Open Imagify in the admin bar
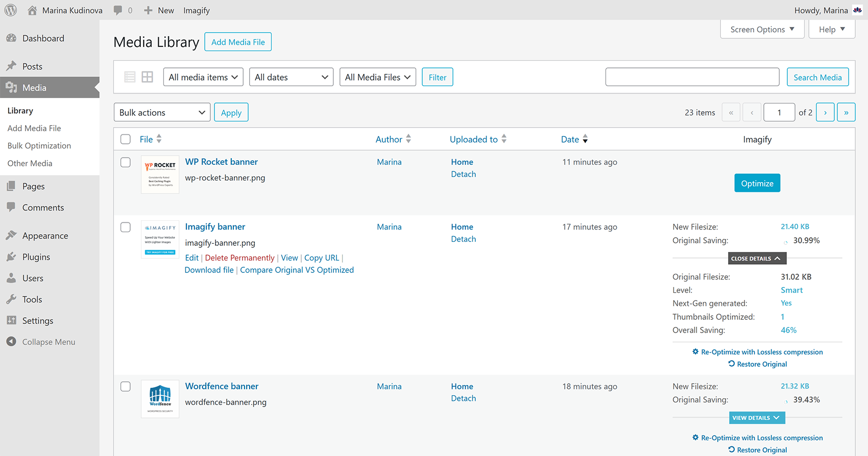 197,10
